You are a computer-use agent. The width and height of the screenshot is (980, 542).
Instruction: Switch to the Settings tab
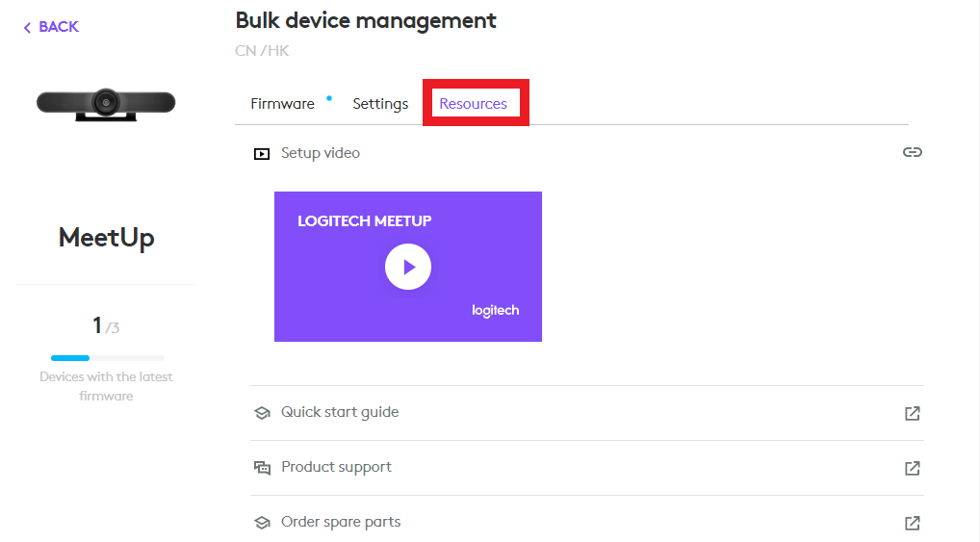[x=380, y=104]
